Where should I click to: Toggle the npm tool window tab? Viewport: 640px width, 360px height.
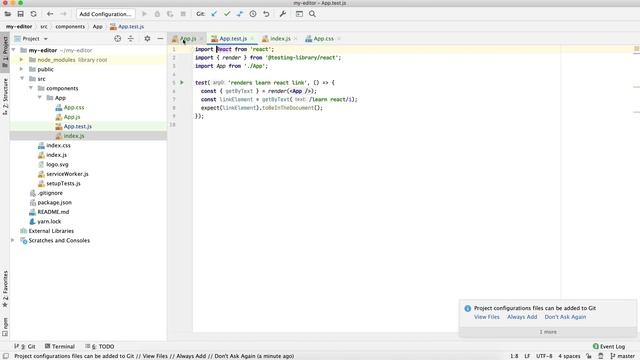pos(5,327)
